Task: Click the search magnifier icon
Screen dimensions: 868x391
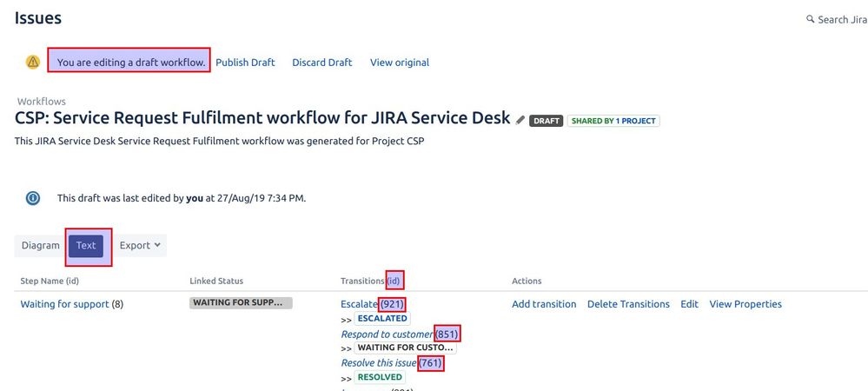Action: click(810, 19)
